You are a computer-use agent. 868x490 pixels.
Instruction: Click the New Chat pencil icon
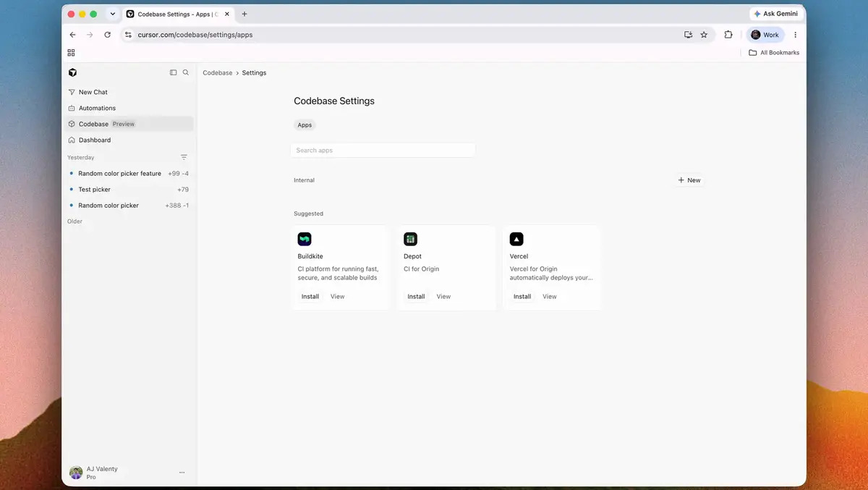pyautogui.click(x=72, y=92)
